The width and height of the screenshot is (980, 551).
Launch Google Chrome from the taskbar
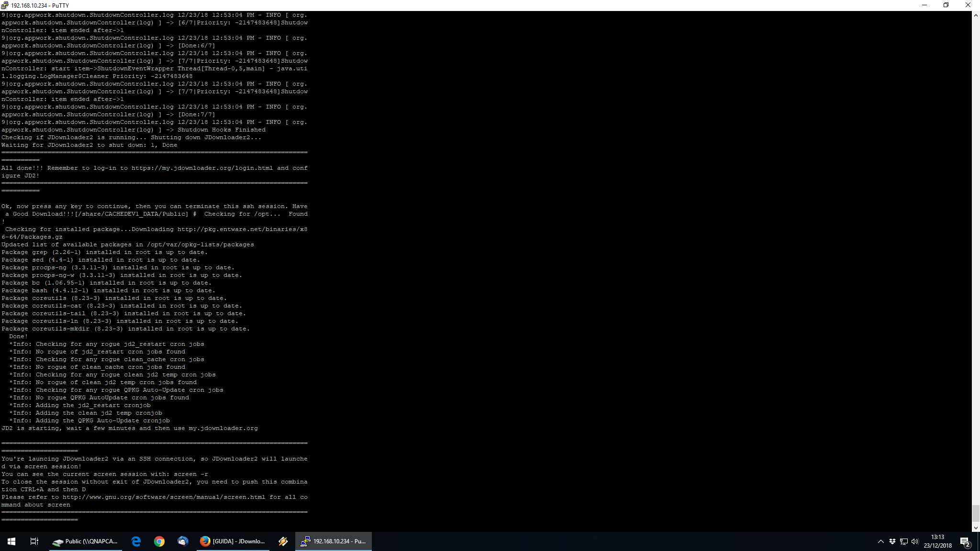pos(159,541)
